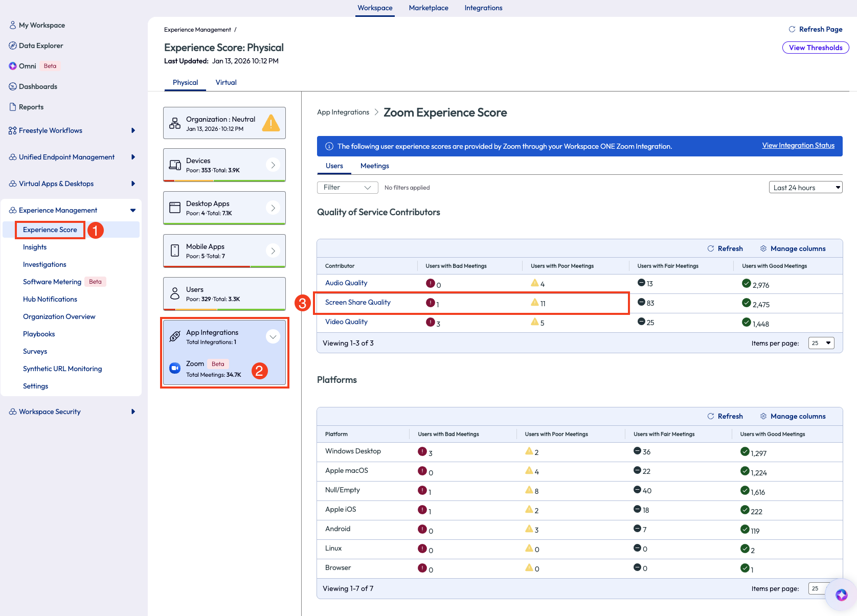The image size is (857, 616).
Task: Collapse the Experience Management section
Action: coord(133,210)
